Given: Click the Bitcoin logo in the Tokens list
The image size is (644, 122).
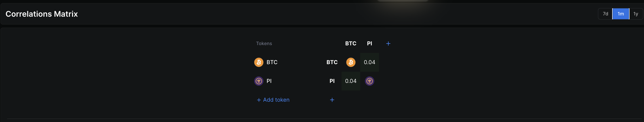Looking at the screenshot, I should click(x=259, y=62).
